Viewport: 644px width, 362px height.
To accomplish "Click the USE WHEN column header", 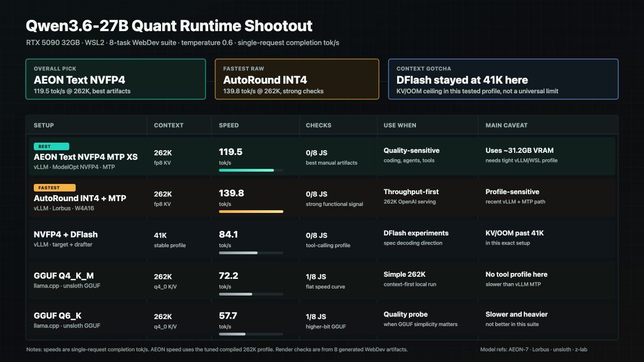I will (400, 125).
